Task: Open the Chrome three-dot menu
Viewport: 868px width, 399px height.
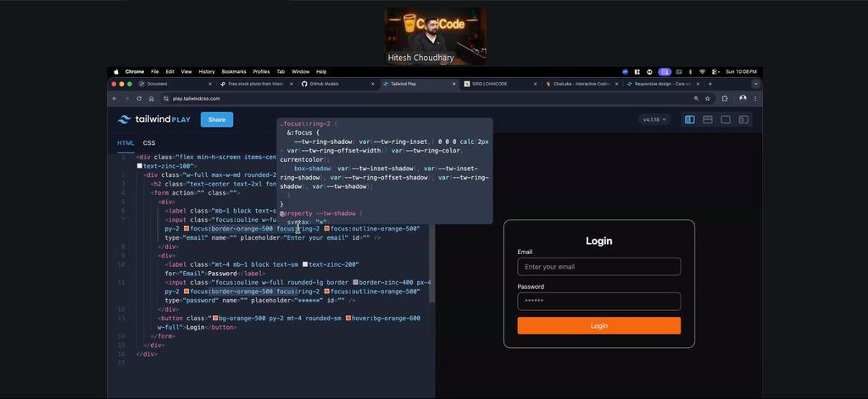Action: tap(755, 98)
